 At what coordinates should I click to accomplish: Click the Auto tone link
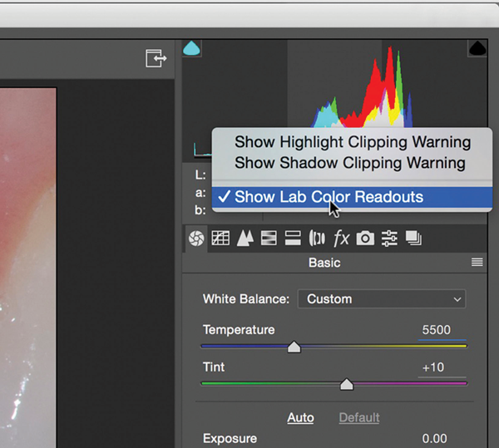[300, 417]
